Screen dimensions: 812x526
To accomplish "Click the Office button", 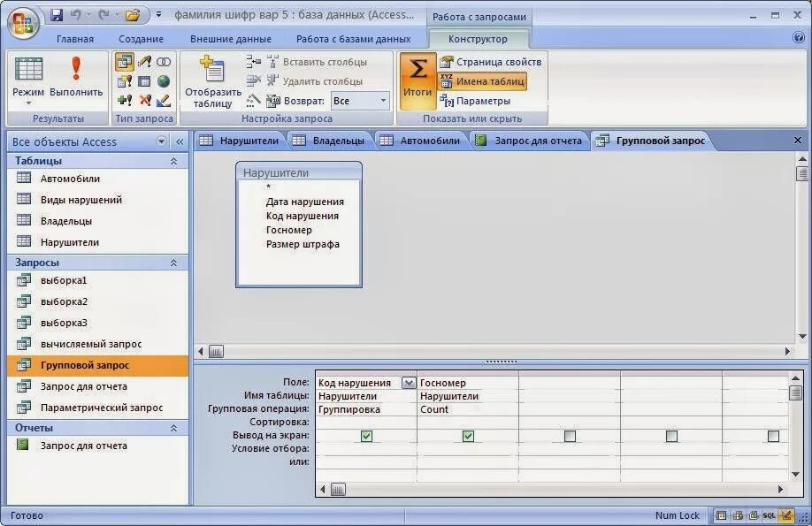I will (x=23, y=22).
